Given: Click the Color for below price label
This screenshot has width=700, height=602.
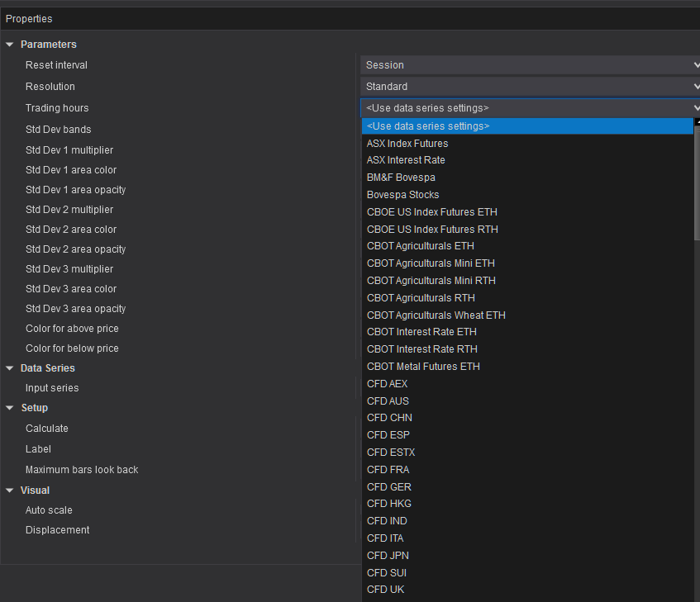Looking at the screenshot, I should point(72,348).
